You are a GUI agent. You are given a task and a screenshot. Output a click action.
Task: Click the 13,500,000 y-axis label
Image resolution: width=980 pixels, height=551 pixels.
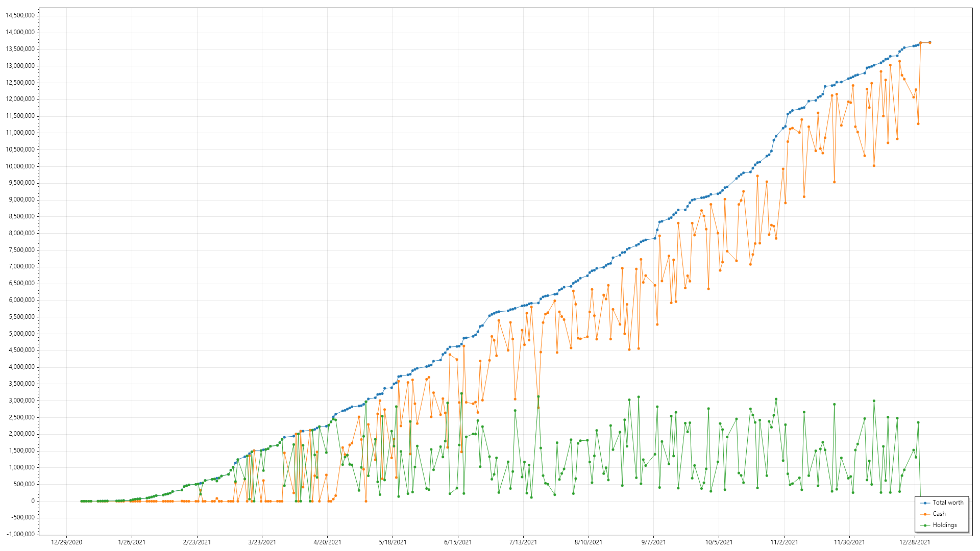pos(20,49)
